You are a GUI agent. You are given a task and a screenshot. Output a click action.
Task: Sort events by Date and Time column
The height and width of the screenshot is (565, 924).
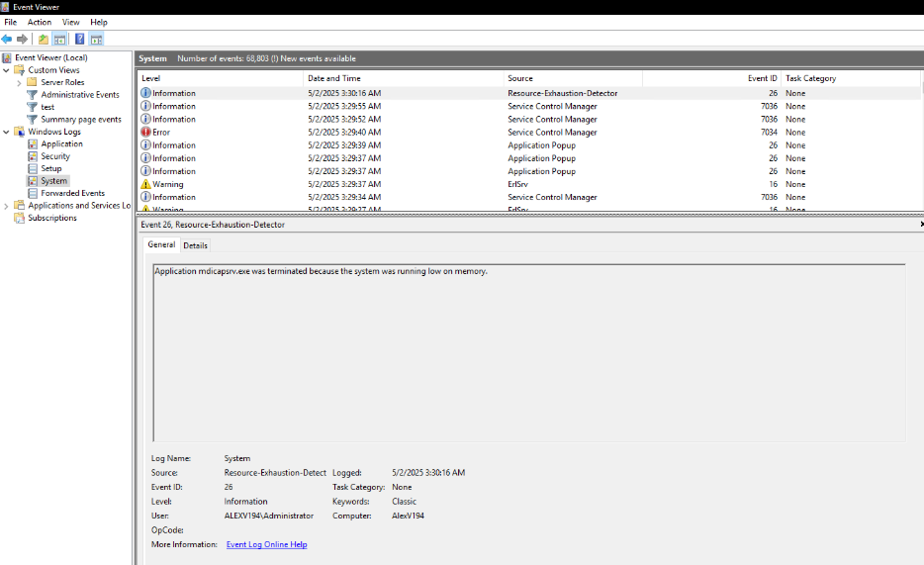click(334, 78)
